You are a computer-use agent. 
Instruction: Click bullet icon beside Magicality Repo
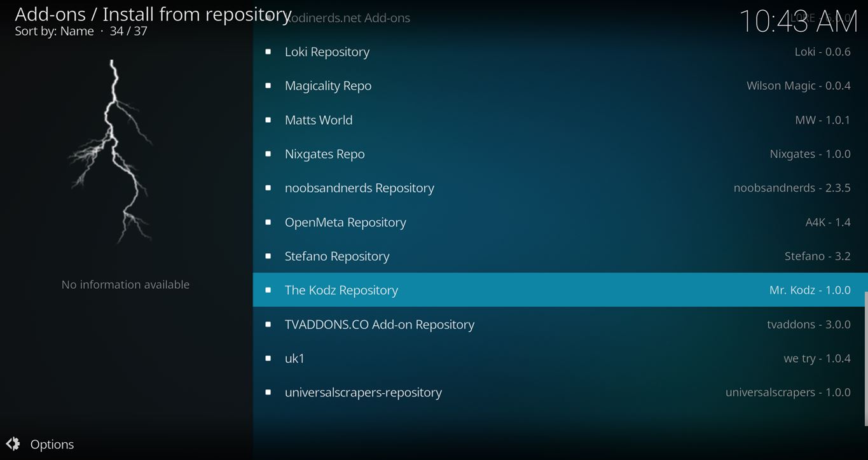(268, 86)
